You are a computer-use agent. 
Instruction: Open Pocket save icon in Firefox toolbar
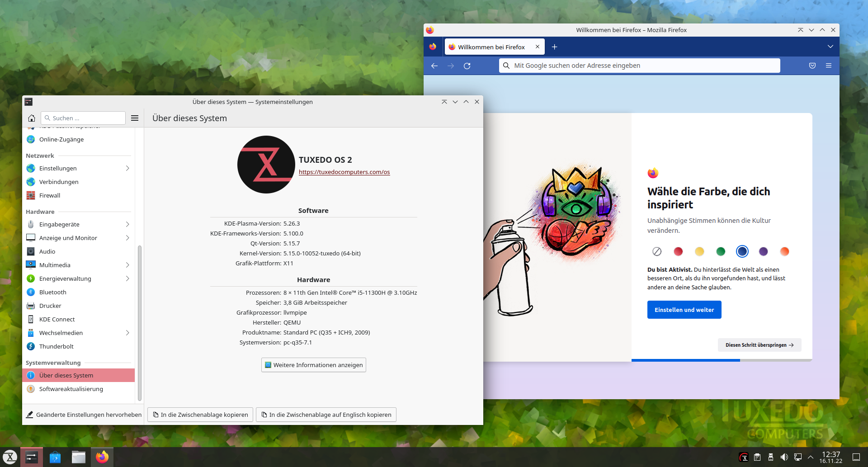click(x=812, y=66)
